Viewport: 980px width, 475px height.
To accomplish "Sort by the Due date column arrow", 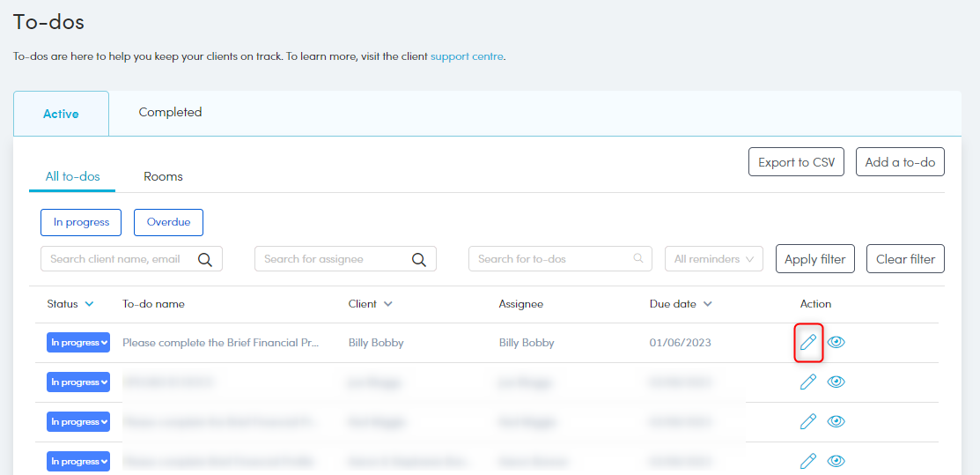I will click(x=708, y=304).
